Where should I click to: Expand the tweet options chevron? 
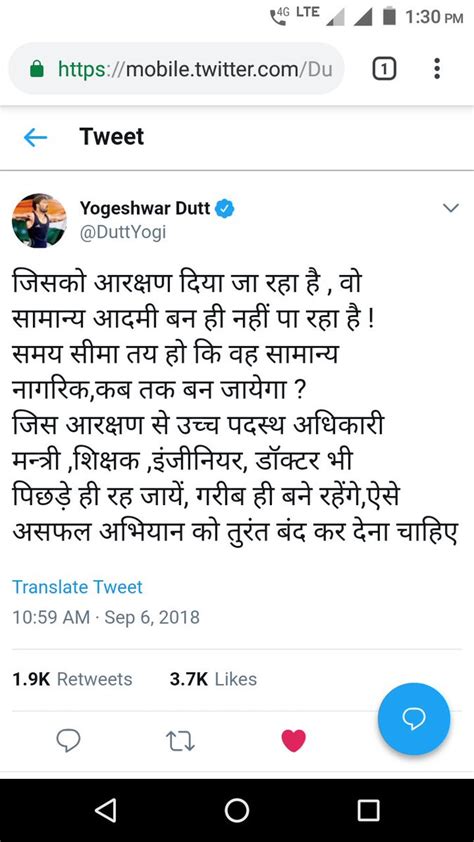pos(450,208)
